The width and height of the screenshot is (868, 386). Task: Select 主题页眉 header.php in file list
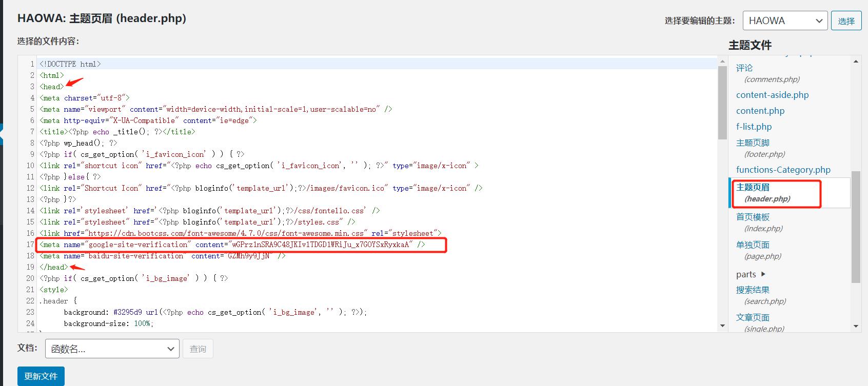[x=753, y=187]
